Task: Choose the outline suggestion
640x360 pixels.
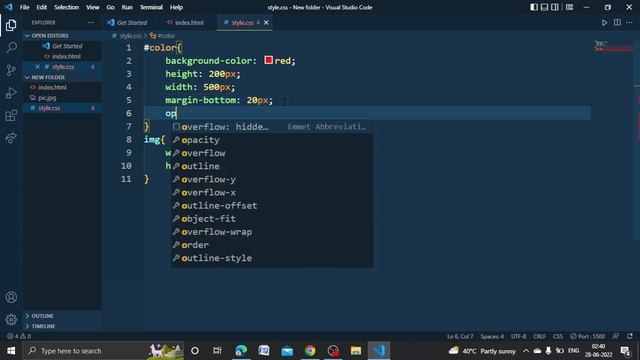Action: click(272, 166)
